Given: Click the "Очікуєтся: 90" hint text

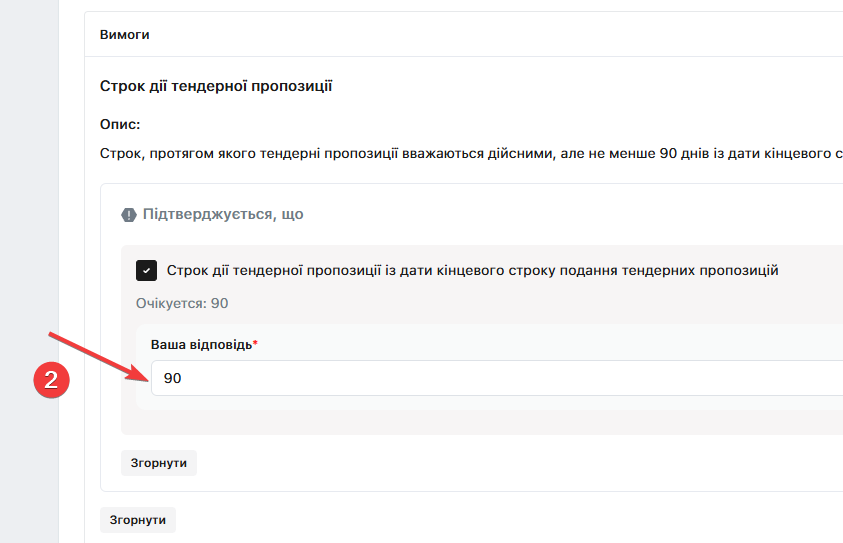Looking at the screenshot, I should point(182,303).
